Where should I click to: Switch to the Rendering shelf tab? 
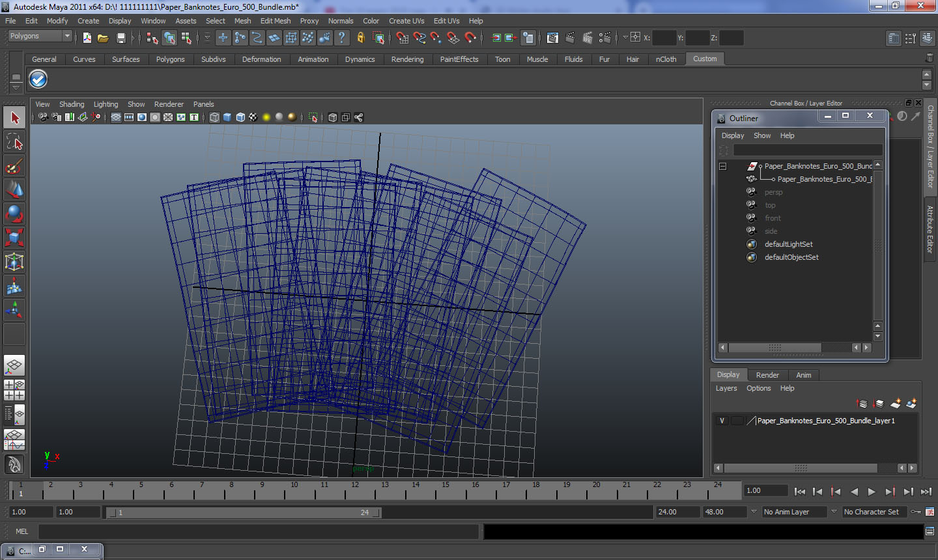click(x=407, y=59)
